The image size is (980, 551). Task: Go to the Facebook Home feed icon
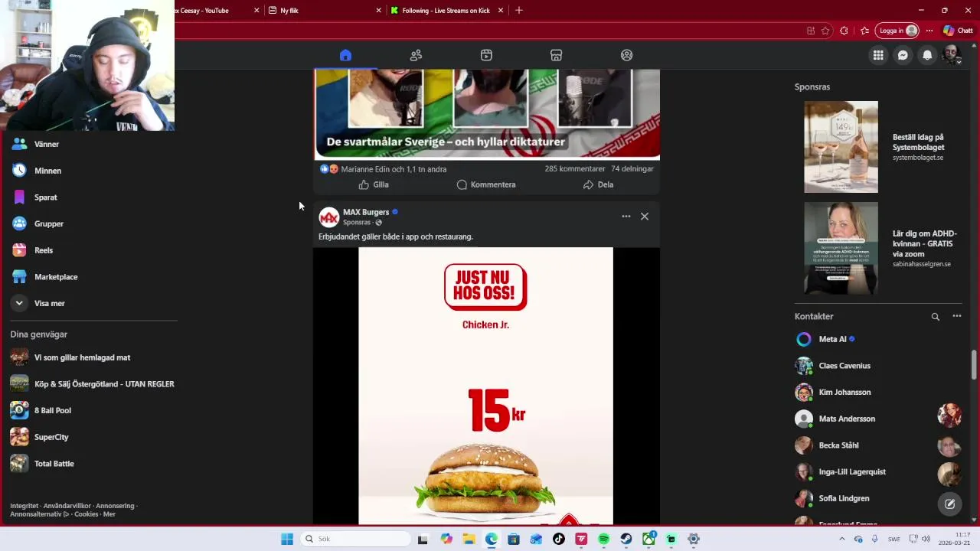click(x=345, y=55)
